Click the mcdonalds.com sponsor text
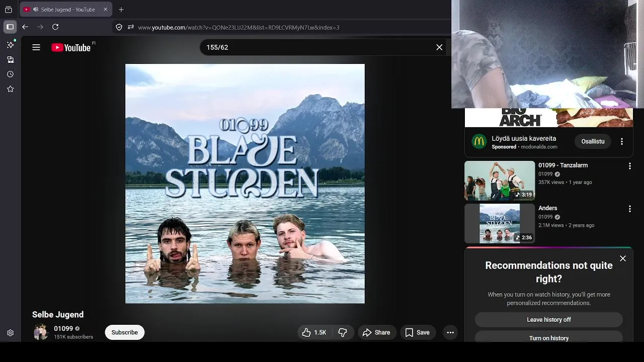644x362 pixels. pos(539,147)
